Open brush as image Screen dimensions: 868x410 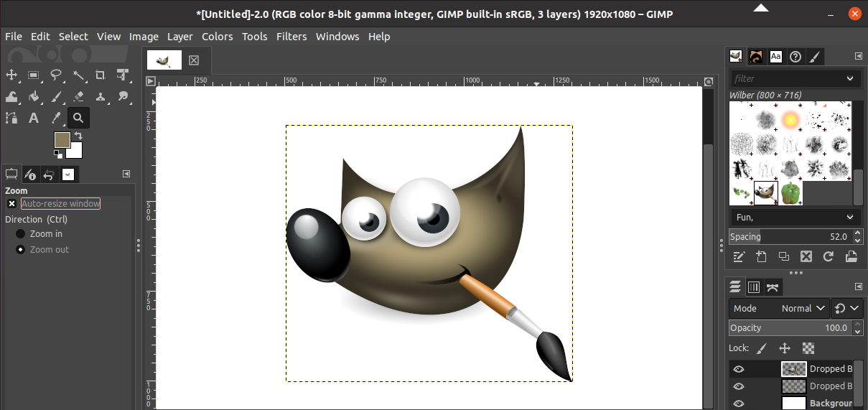pyautogui.click(x=851, y=256)
